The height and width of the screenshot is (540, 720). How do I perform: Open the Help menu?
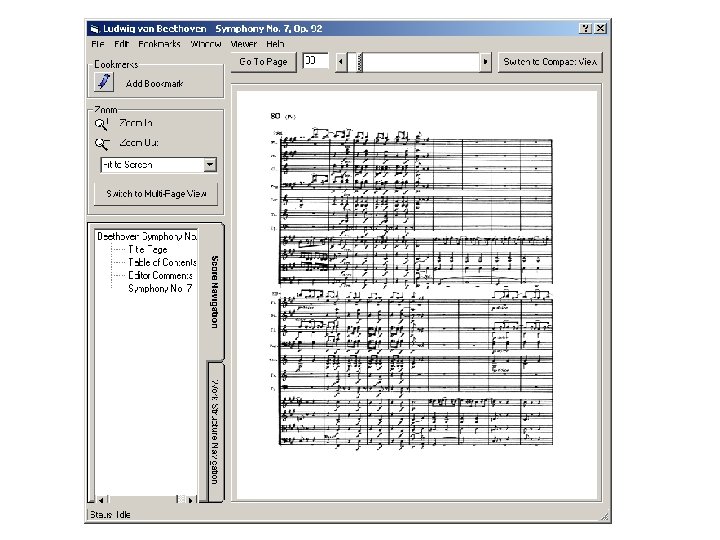click(275, 44)
